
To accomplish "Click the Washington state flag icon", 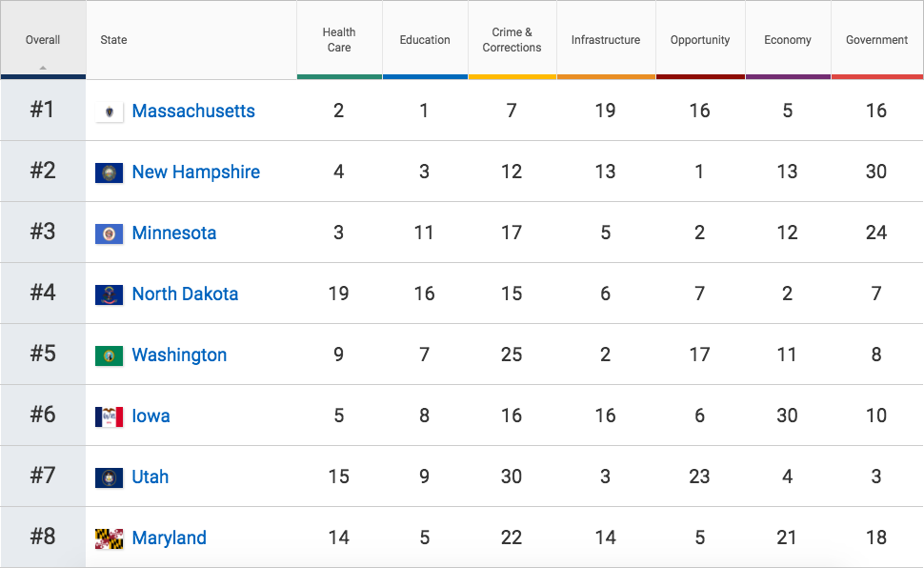I will click(x=110, y=355).
